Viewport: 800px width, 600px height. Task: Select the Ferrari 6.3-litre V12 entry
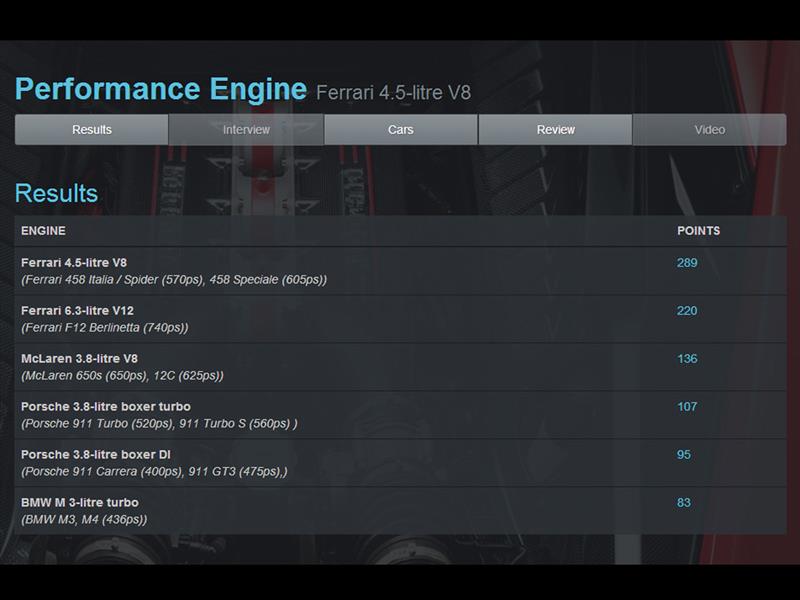pyautogui.click(x=78, y=311)
